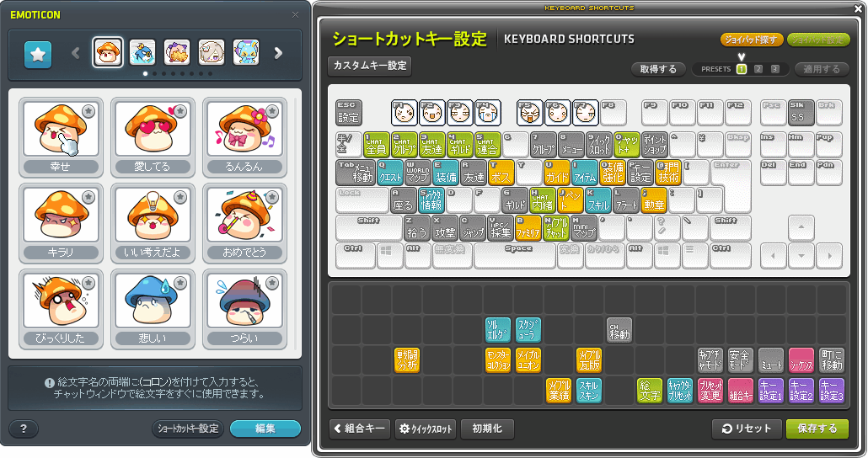Favorite the 悲しい emoticon with its star
The image size is (868, 458).
(x=180, y=283)
